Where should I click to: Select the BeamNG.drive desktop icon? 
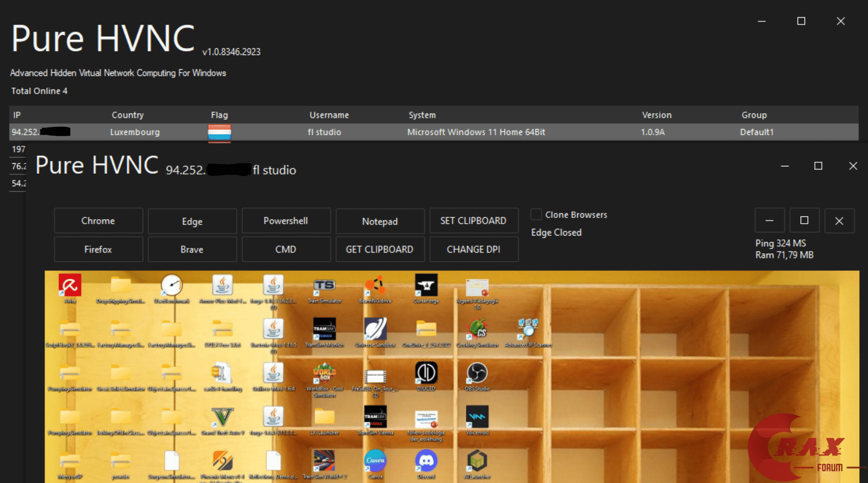(375, 285)
